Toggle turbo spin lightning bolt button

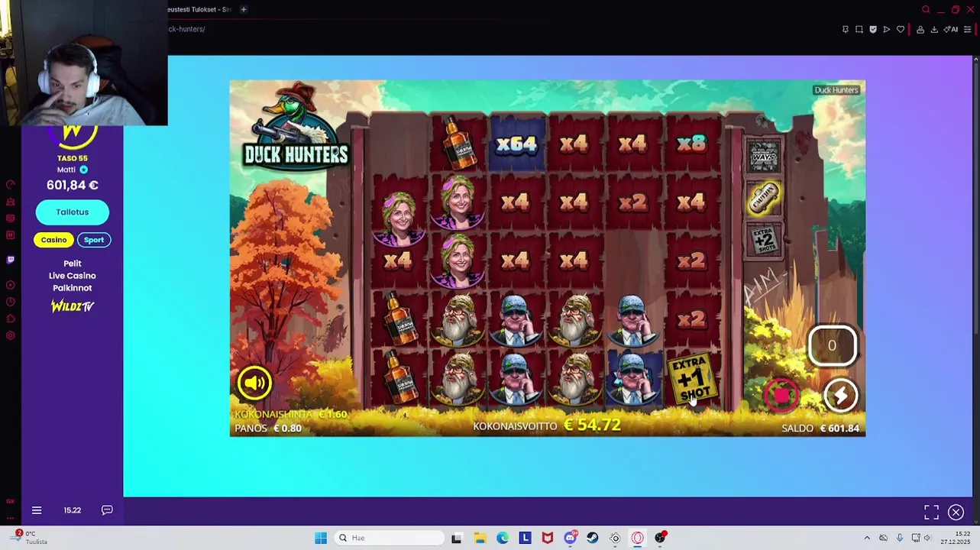[x=840, y=395]
